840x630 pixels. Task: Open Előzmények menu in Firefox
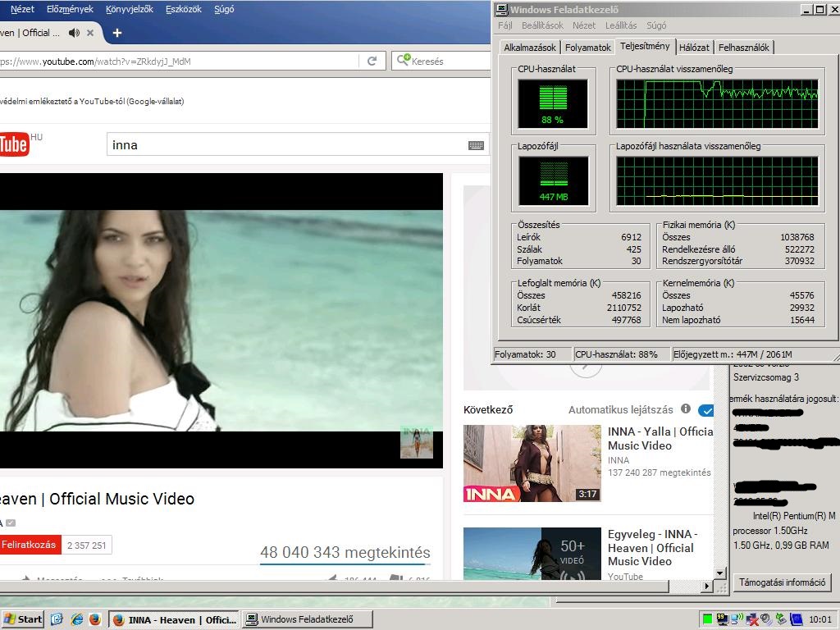coord(70,9)
